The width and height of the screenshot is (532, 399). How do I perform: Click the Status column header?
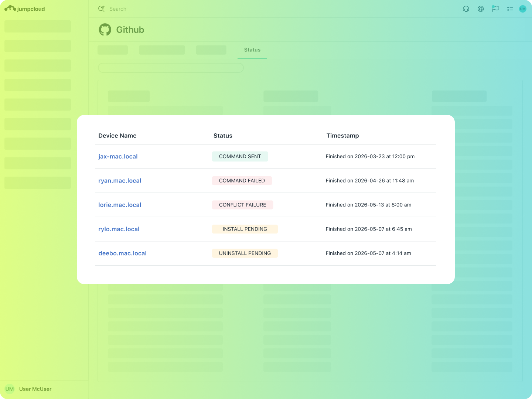click(223, 136)
